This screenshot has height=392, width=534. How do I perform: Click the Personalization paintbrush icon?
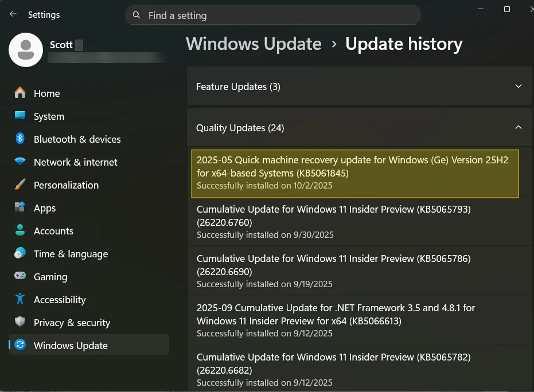coord(20,185)
